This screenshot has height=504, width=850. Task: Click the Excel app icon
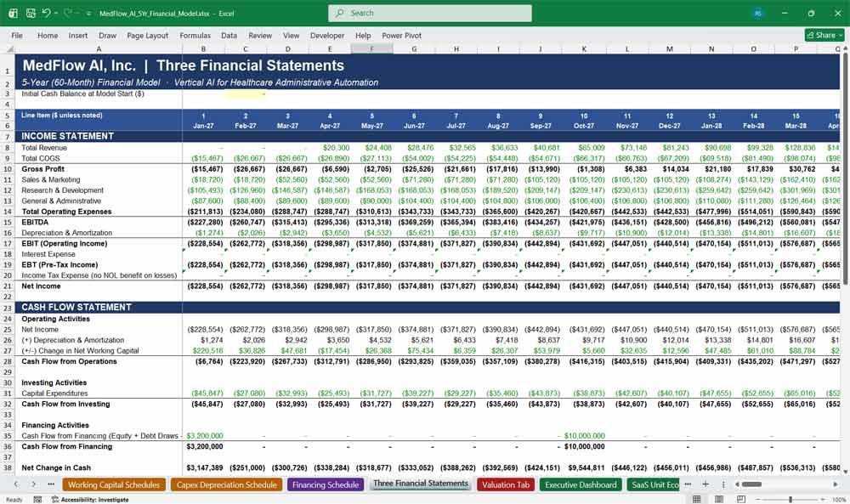pyautogui.click(x=13, y=13)
